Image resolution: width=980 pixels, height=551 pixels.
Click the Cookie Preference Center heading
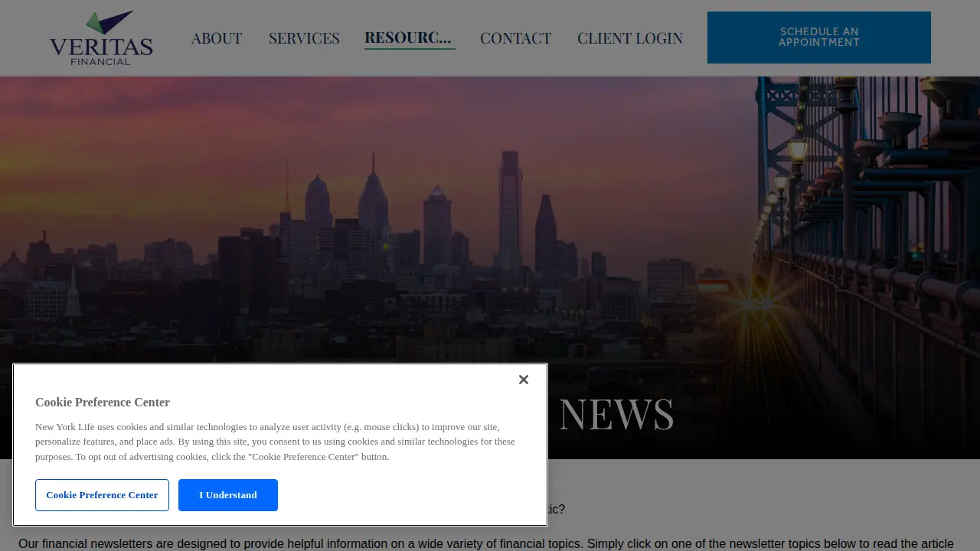point(103,403)
